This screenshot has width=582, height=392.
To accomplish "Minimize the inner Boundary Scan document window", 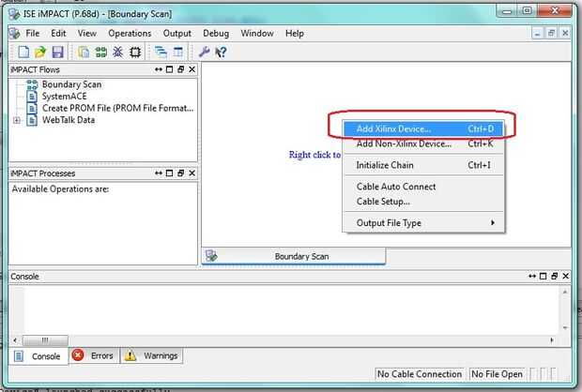I will (537, 34).
